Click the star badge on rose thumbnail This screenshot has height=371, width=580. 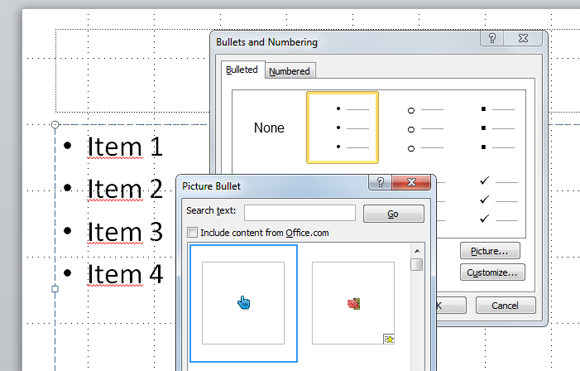click(x=389, y=339)
